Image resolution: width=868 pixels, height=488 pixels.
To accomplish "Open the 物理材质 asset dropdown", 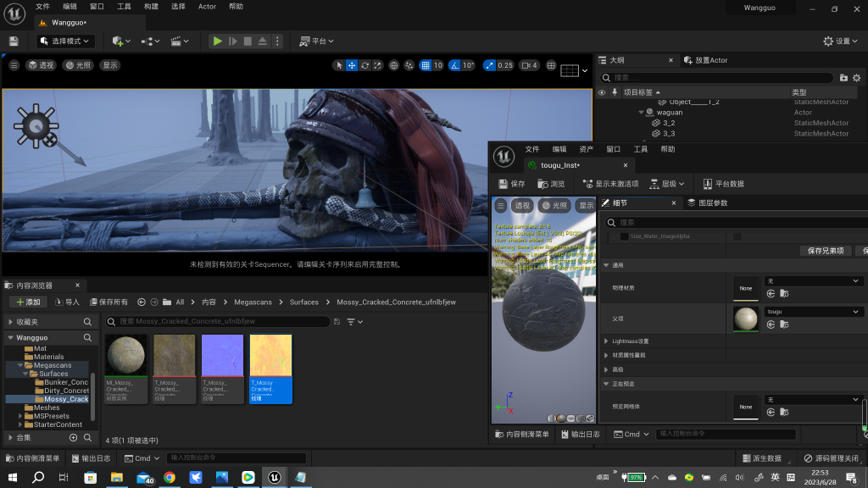I will point(813,281).
